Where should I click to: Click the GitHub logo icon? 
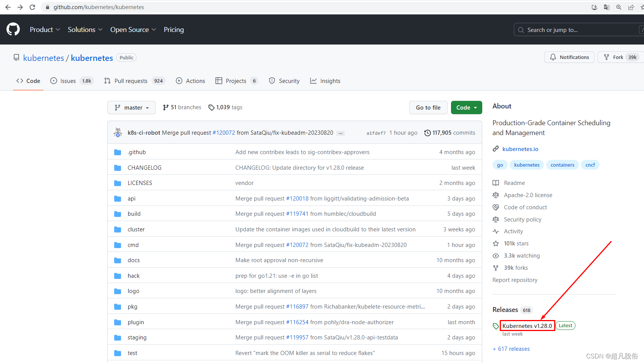click(x=13, y=29)
